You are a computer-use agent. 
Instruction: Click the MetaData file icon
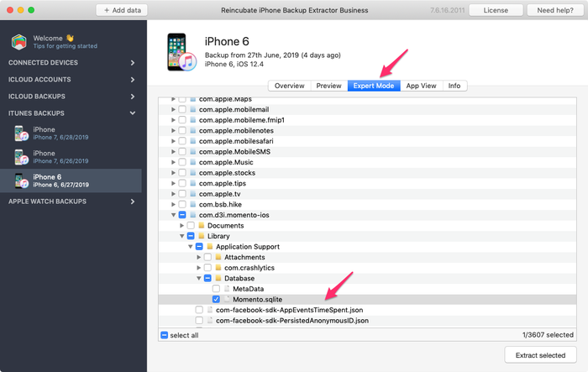click(x=227, y=289)
